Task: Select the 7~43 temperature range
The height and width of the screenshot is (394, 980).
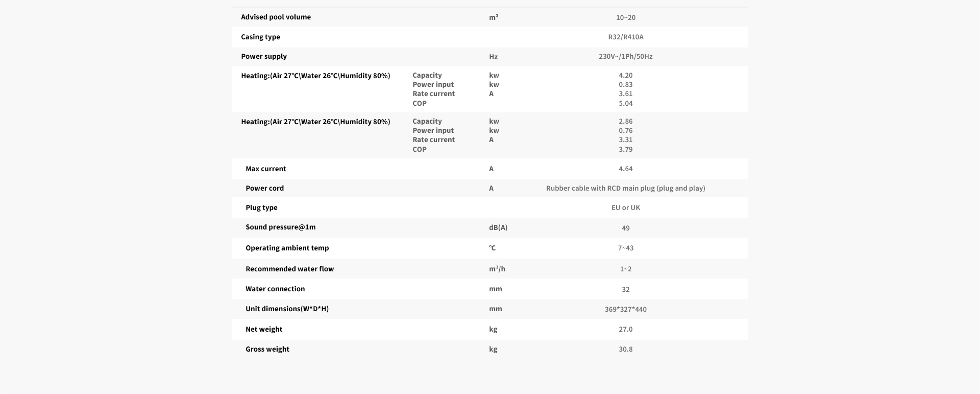Action: click(626, 248)
